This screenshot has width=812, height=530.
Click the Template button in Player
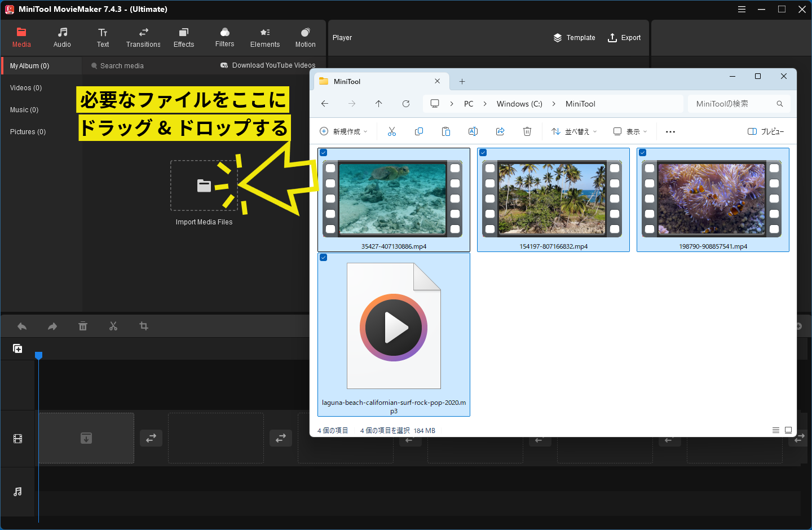tap(574, 38)
